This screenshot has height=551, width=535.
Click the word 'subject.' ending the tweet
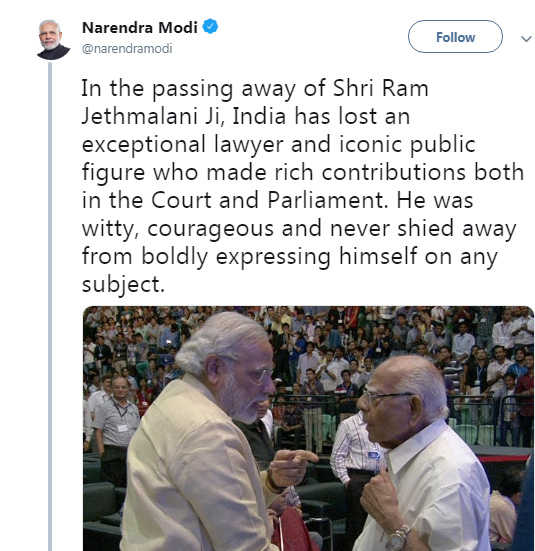[x=123, y=285]
